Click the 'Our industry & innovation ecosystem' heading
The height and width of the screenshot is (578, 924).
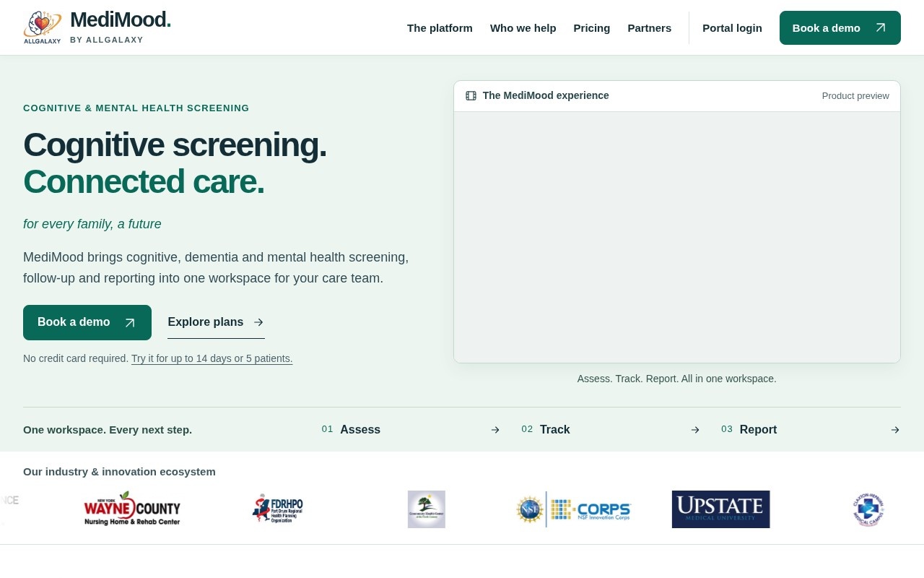coord(119,472)
